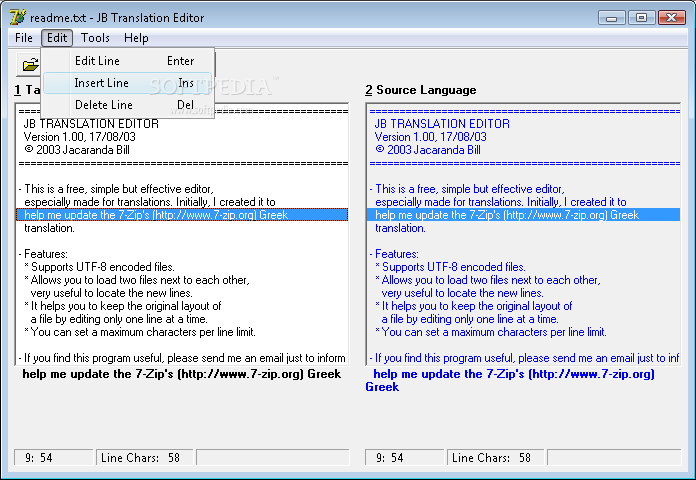This screenshot has width=696, height=480.
Task: Select 'translation.' line in left pane
Action: 49,228
